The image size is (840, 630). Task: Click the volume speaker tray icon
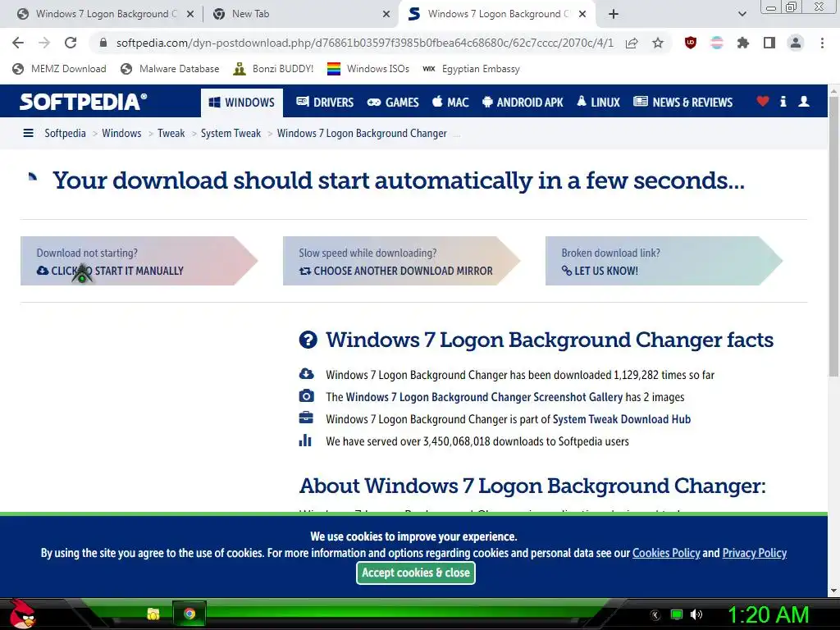coord(696,614)
